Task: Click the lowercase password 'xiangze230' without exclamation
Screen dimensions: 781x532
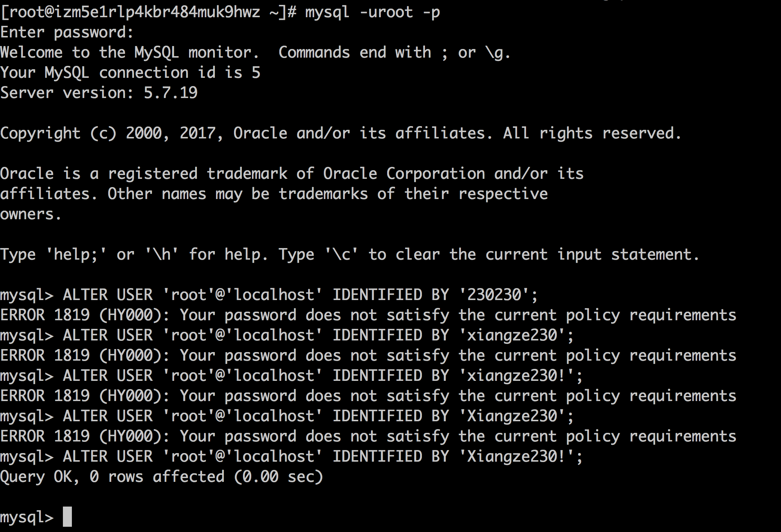Action: [512, 335]
